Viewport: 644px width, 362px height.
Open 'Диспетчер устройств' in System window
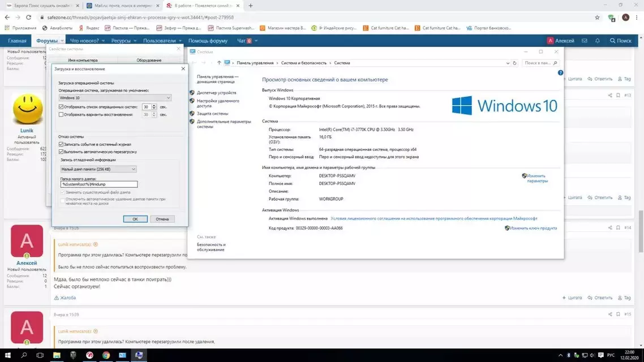pyautogui.click(x=216, y=93)
